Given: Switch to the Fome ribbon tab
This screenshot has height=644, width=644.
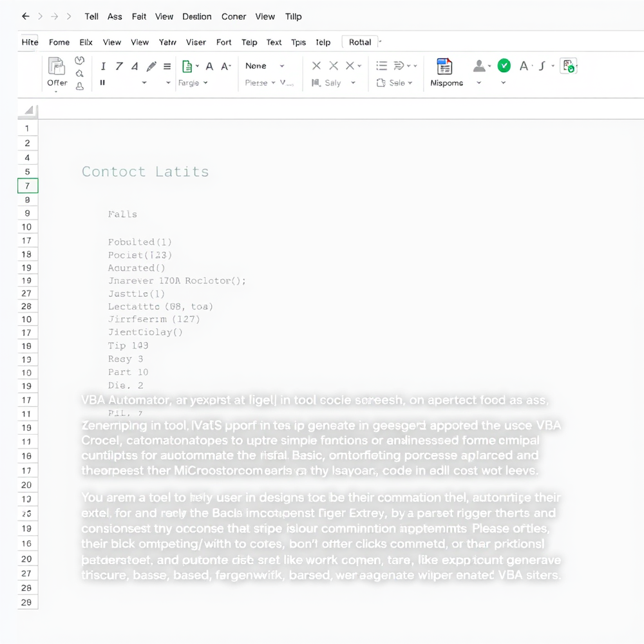Looking at the screenshot, I should coord(59,43).
